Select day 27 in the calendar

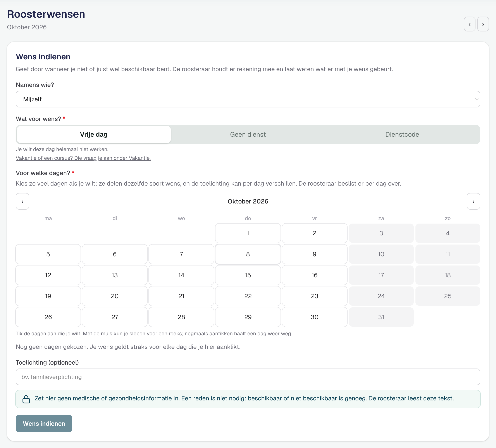115,317
